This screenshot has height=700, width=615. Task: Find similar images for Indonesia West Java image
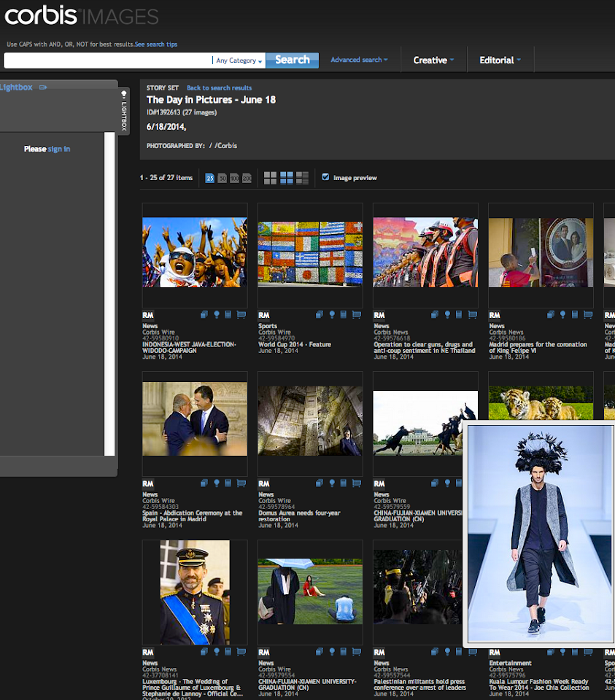(204, 315)
